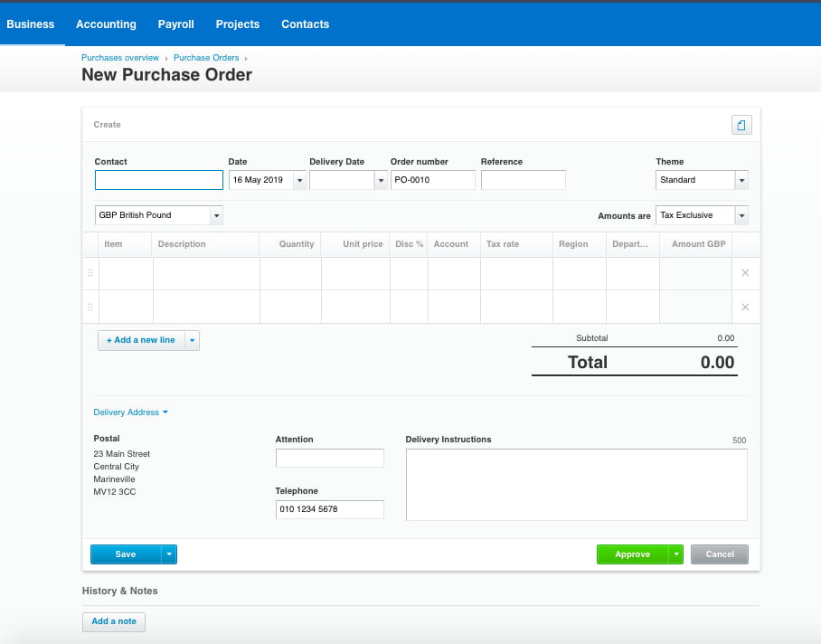Grab the first row drag handle
The height and width of the screenshot is (644, 821).
point(90,273)
